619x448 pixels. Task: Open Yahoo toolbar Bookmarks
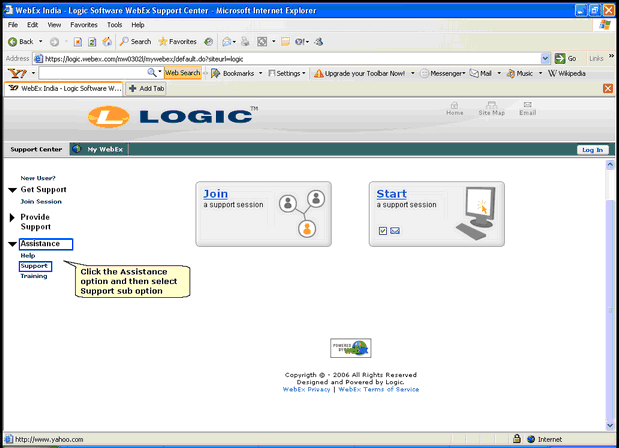coord(233,73)
